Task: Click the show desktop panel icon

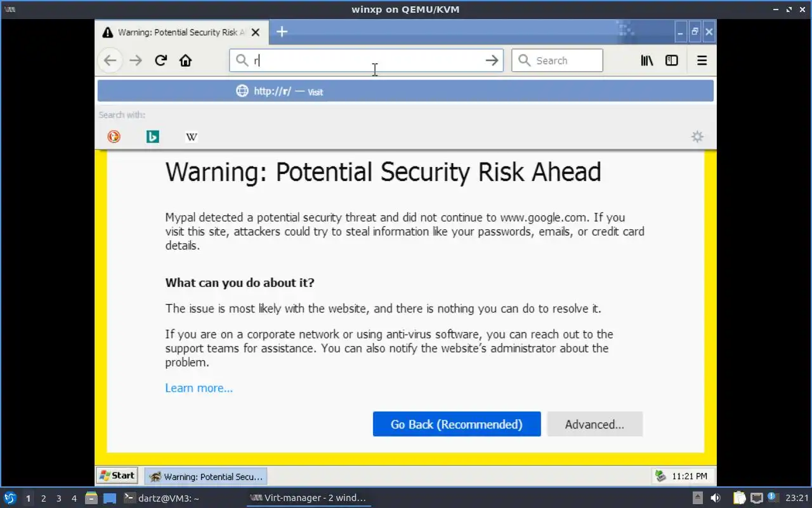Action: (110, 498)
